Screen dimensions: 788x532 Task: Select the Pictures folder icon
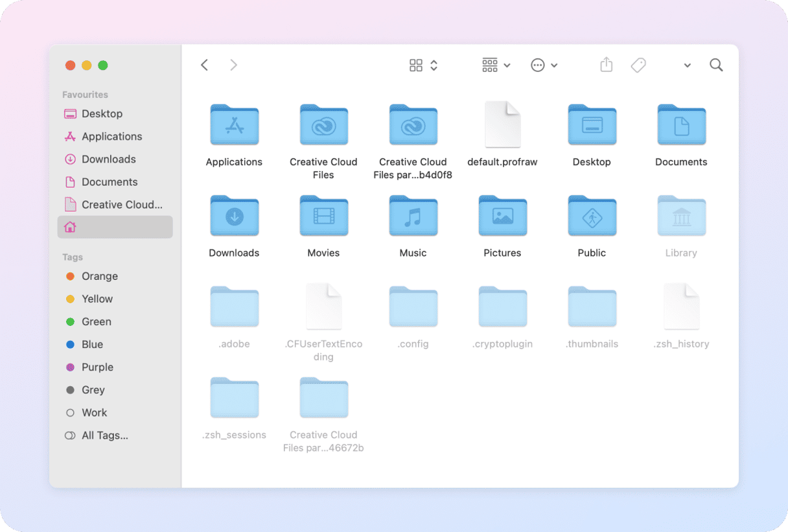pos(502,216)
